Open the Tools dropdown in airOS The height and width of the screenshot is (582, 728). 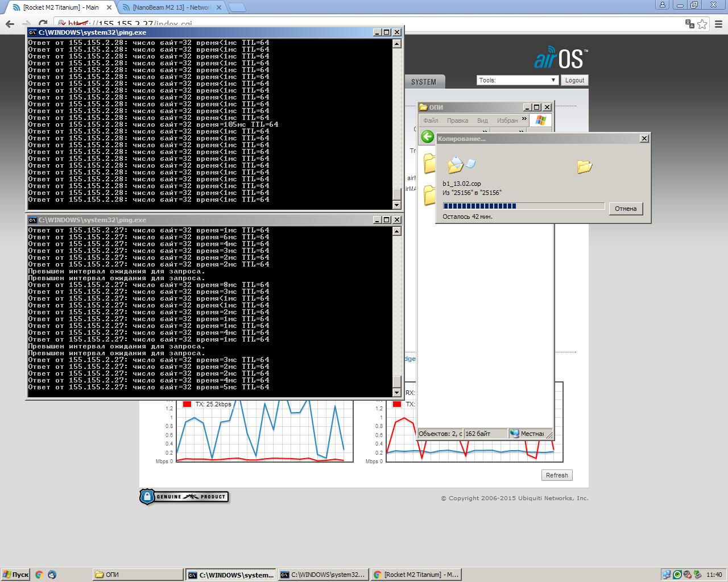(517, 80)
